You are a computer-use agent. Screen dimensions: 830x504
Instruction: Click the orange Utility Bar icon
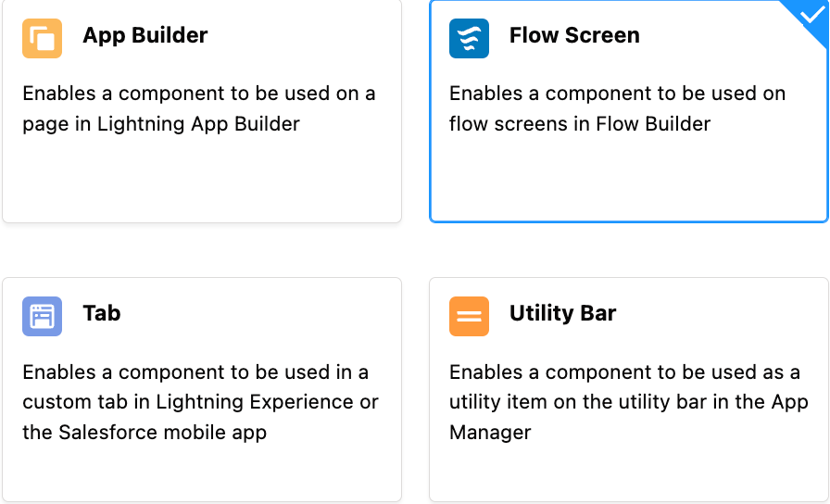pyautogui.click(x=469, y=316)
